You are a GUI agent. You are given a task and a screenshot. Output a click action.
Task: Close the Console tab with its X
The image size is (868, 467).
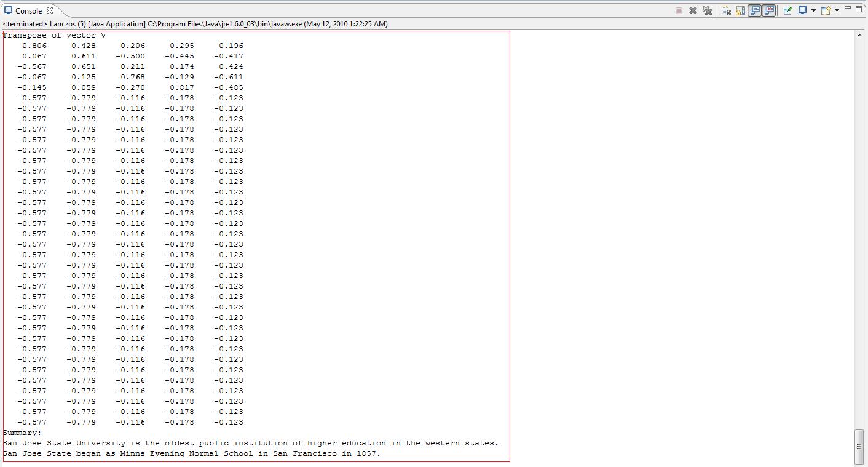tap(50, 10)
